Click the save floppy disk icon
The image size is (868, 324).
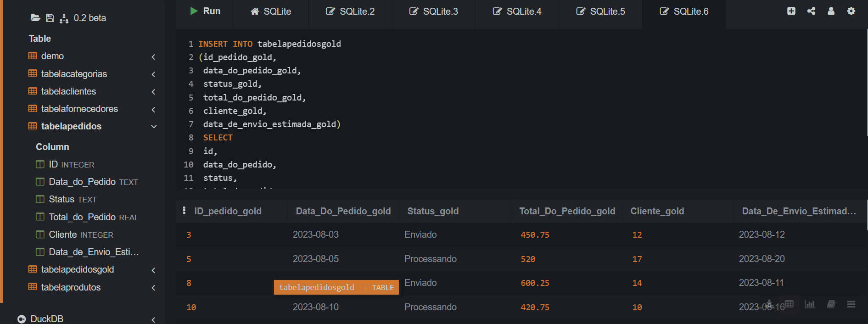click(50, 18)
